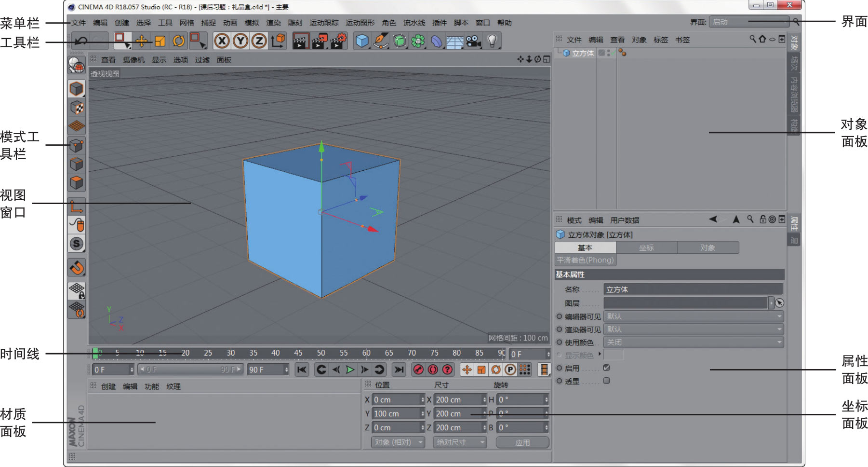Go to start of animation
Screen dimensions: 868x467
302,370
